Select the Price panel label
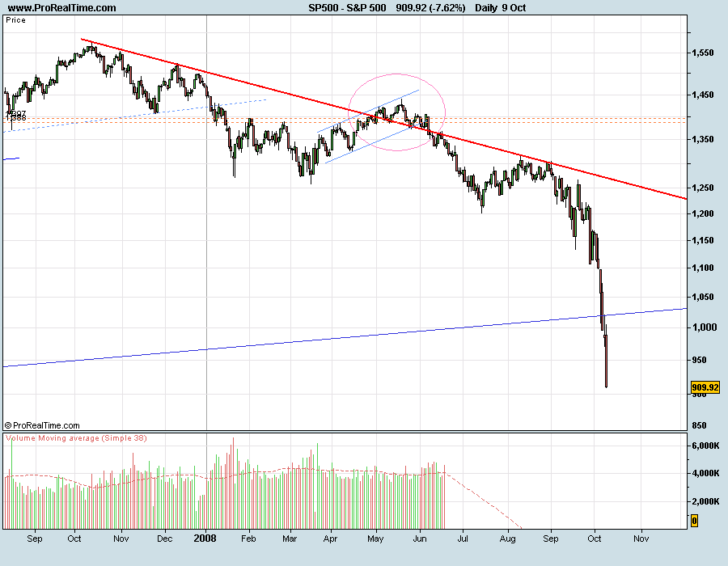Screen dimensions: 728x566 pyautogui.click(x=15, y=20)
